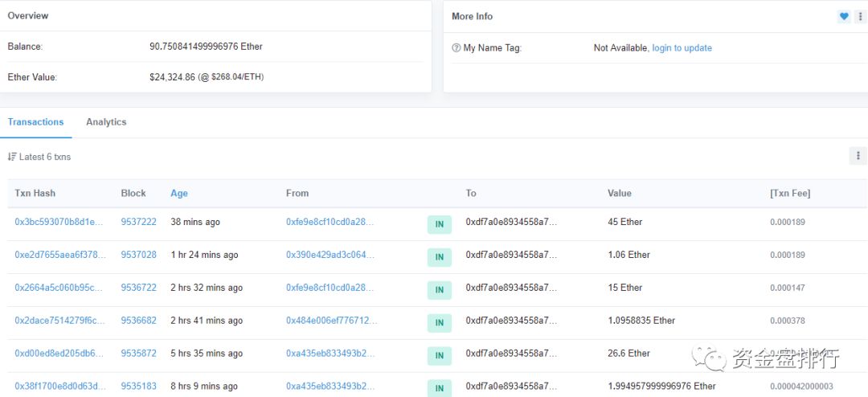
Task: Open block 9536682
Action: pyautogui.click(x=138, y=321)
